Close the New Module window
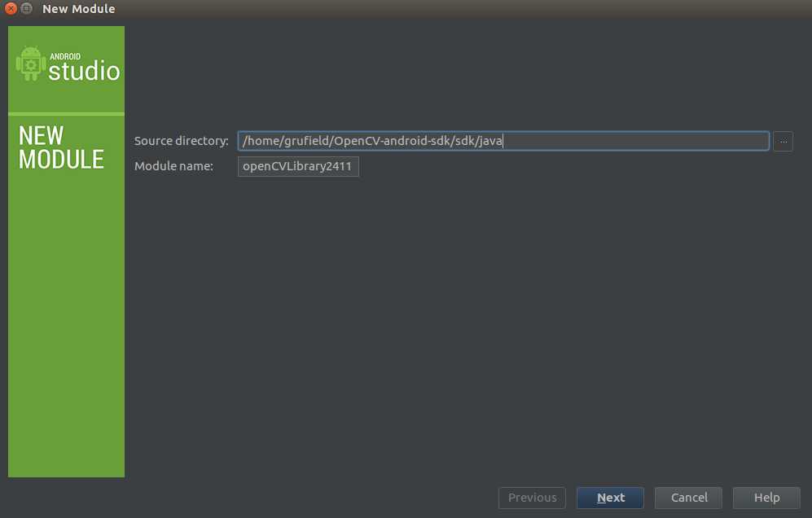Screen dimensions: 812x518 click(x=11, y=9)
